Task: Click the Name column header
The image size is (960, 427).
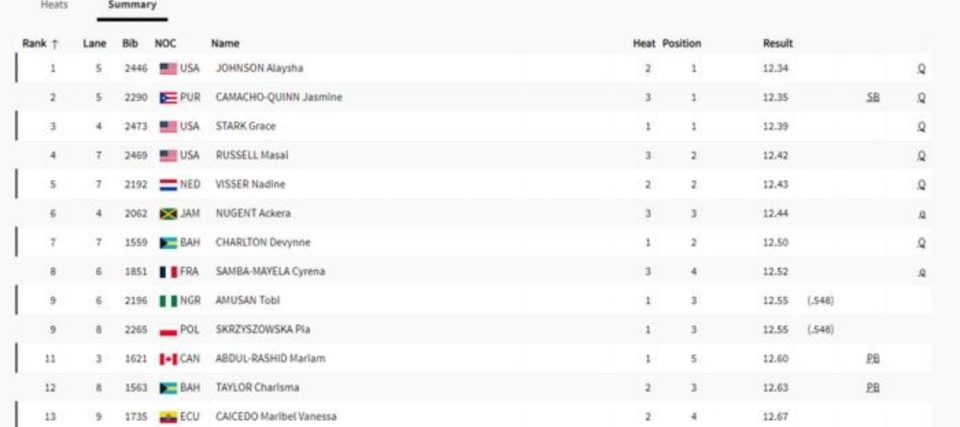Action: (225, 44)
